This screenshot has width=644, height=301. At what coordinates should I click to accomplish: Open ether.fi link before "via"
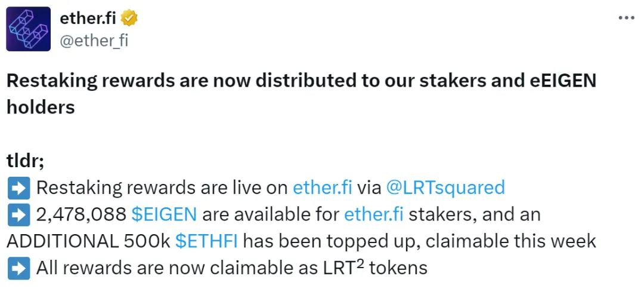(322, 188)
